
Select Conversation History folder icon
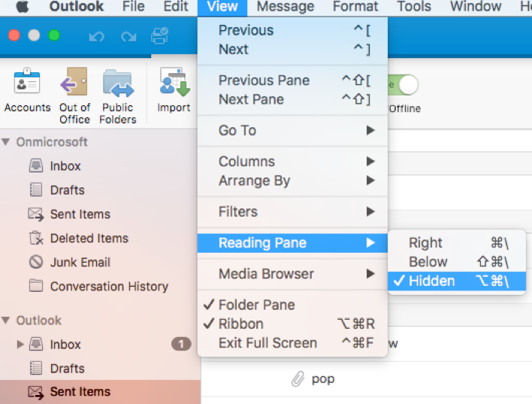pyautogui.click(x=36, y=286)
